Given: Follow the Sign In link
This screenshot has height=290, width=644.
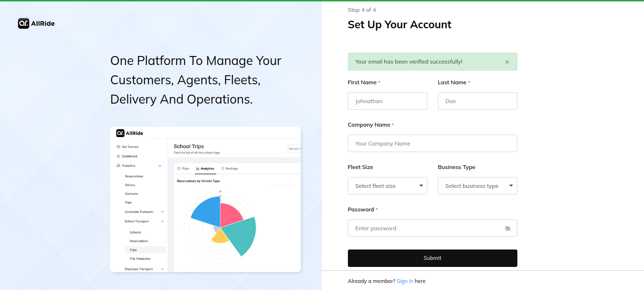Looking at the screenshot, I should coord(405,281).
